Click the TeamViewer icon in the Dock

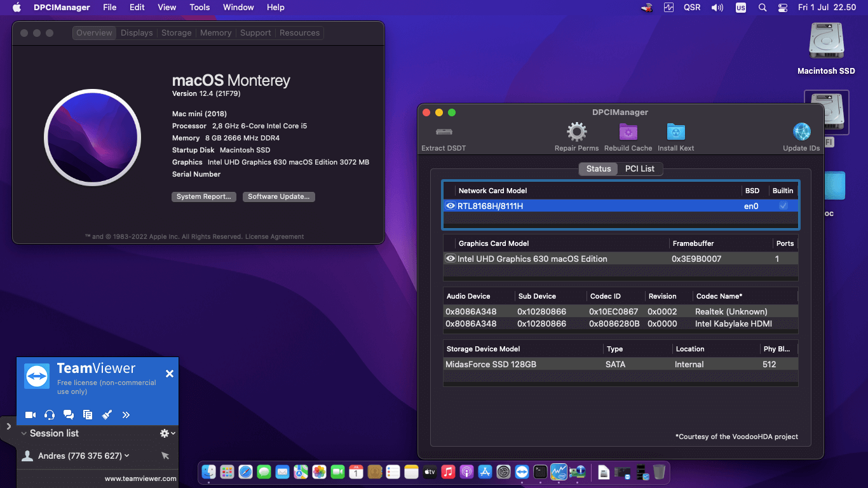coord(522,472)
